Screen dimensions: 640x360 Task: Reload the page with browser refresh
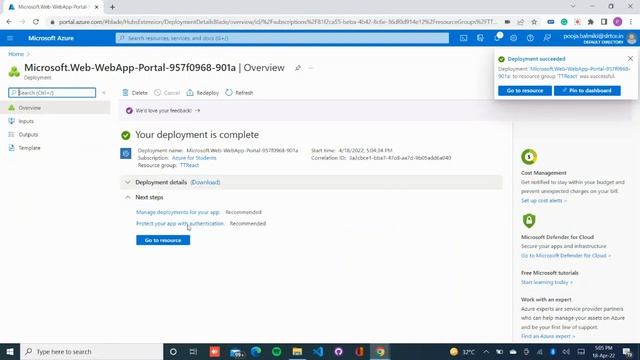pyautogui.click(x=36, y=22)
